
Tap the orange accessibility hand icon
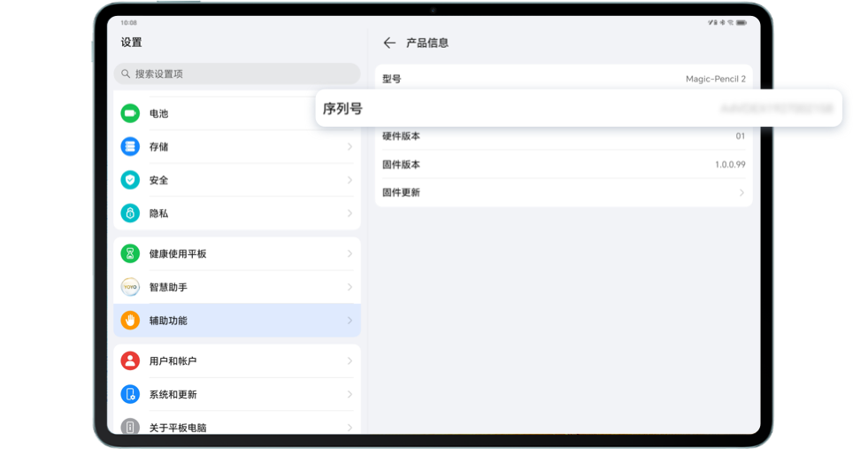[x=130, y=321]
